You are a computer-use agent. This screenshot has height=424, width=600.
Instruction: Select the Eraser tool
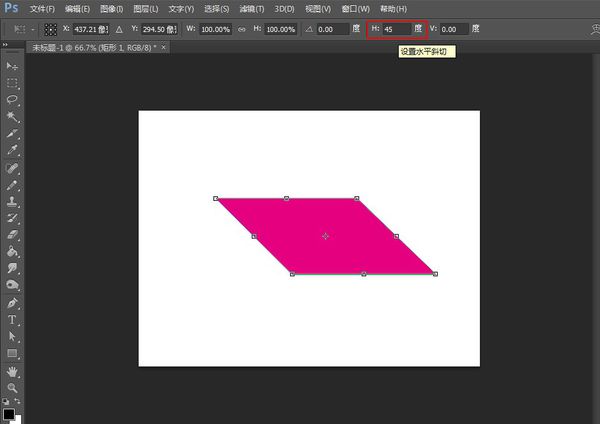[x=13, y=235]
